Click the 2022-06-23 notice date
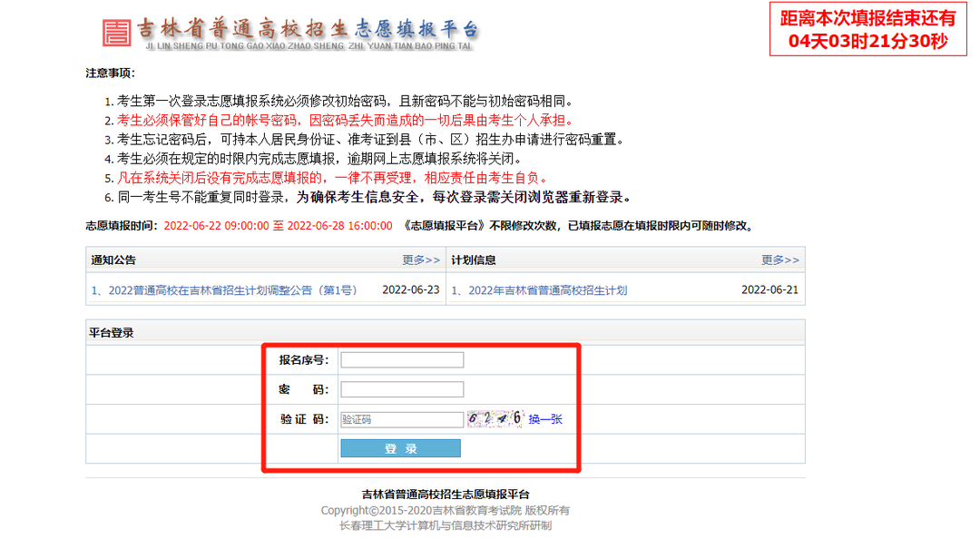The height and width of the screenshot is (539, 980). pyautogui.click(x=410, y=290)
